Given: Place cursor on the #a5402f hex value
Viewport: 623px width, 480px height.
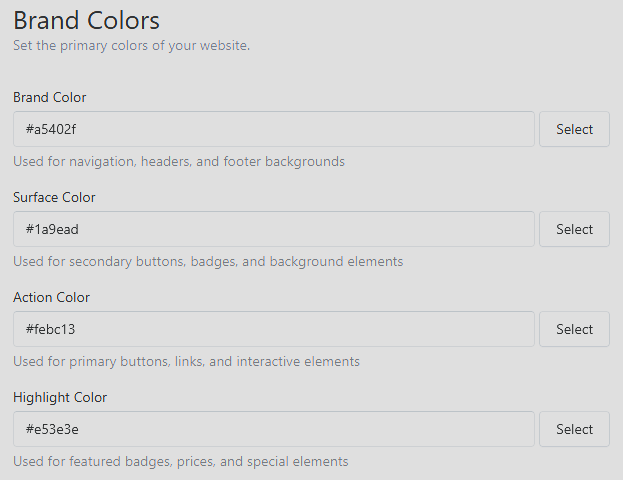Looking at the screenshot, I should [x=51, y=130].
